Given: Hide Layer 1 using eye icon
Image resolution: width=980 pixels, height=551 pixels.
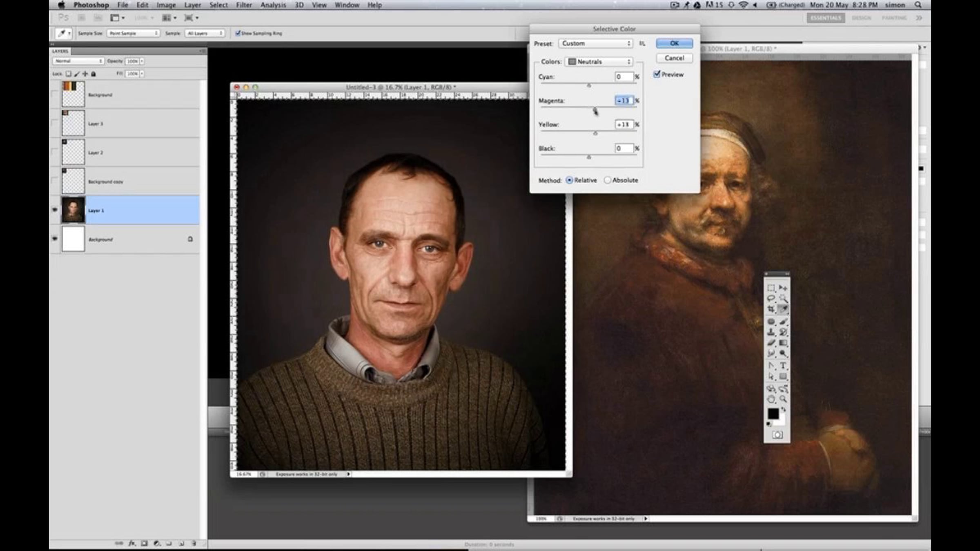Looking at the screenshot, I should pyautogui.click(x=55, y=210).
